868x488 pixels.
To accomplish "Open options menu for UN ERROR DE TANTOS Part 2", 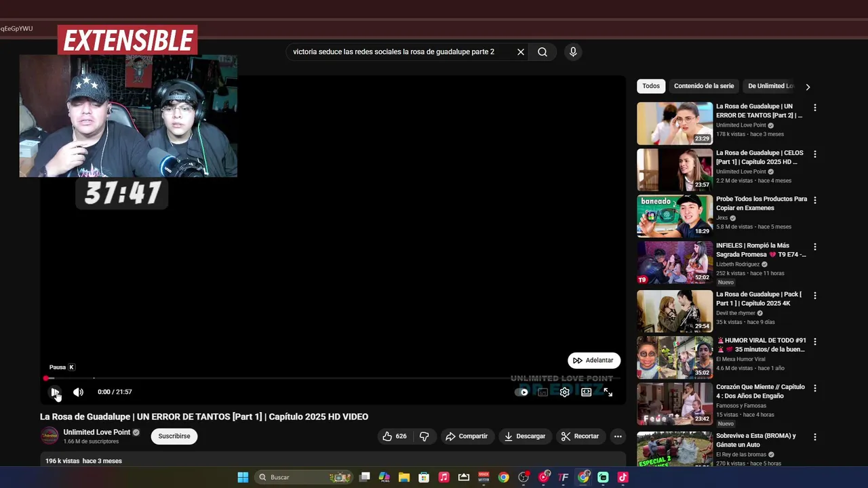I will pyautogui.click(x=815, y=108).
